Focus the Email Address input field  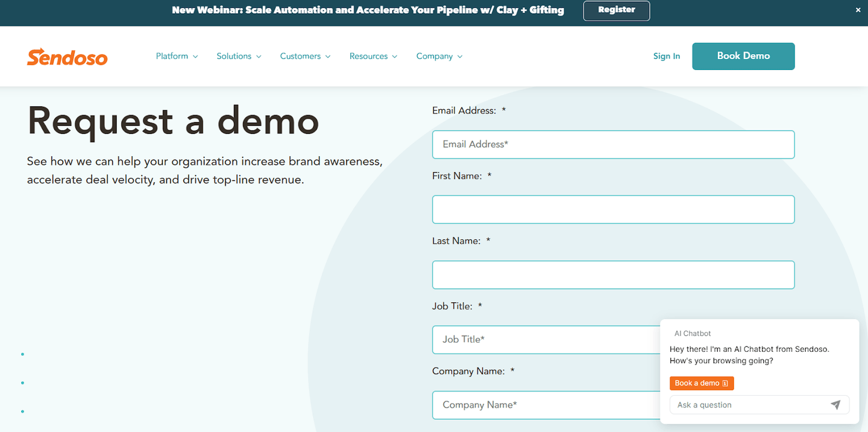point(613,144)
